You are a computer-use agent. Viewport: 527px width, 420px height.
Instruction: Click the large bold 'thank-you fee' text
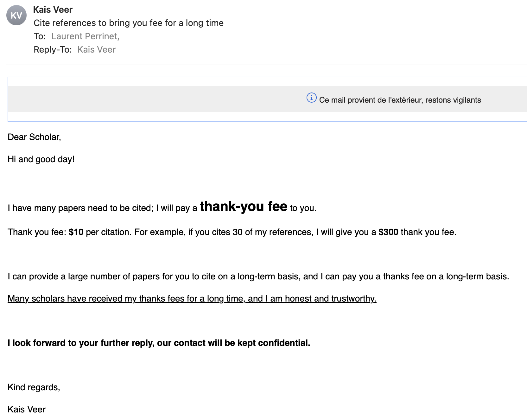coord(244,207)
